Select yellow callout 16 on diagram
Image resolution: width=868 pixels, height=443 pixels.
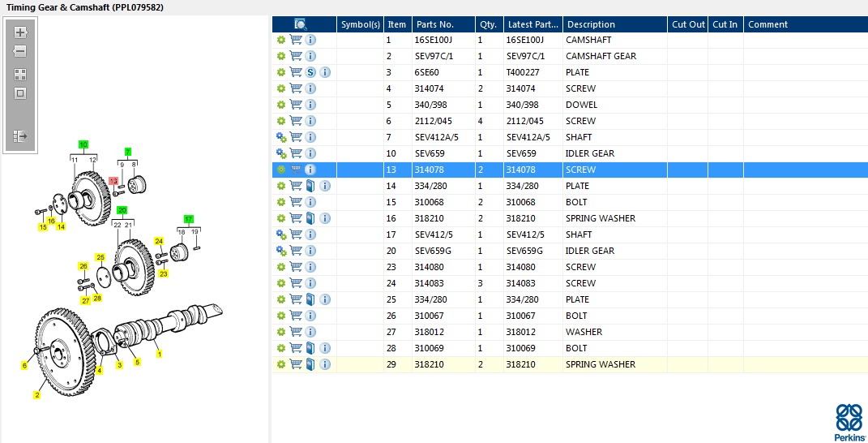[52, 221]
